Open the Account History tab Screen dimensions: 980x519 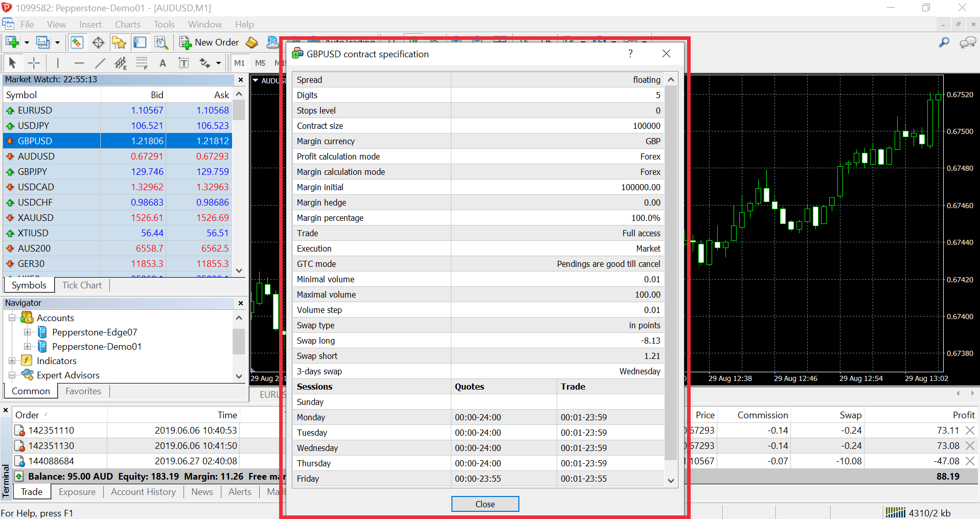[144, 492]
